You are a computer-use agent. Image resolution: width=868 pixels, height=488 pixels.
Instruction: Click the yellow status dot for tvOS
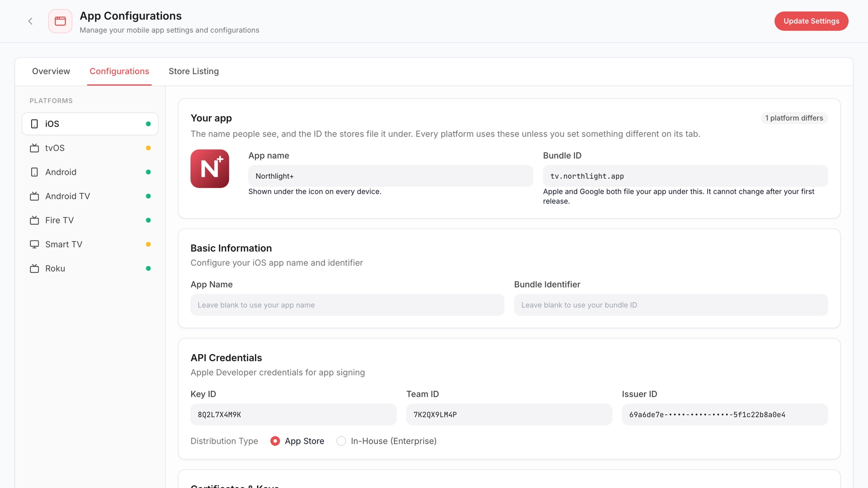tap(148, 148)
